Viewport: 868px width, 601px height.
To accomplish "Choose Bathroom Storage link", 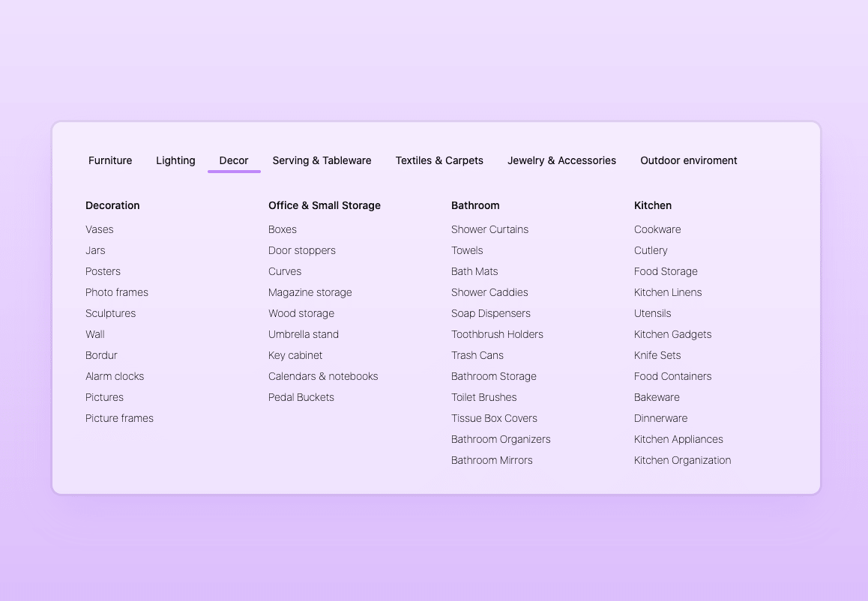I will click(x=494, y=376).
